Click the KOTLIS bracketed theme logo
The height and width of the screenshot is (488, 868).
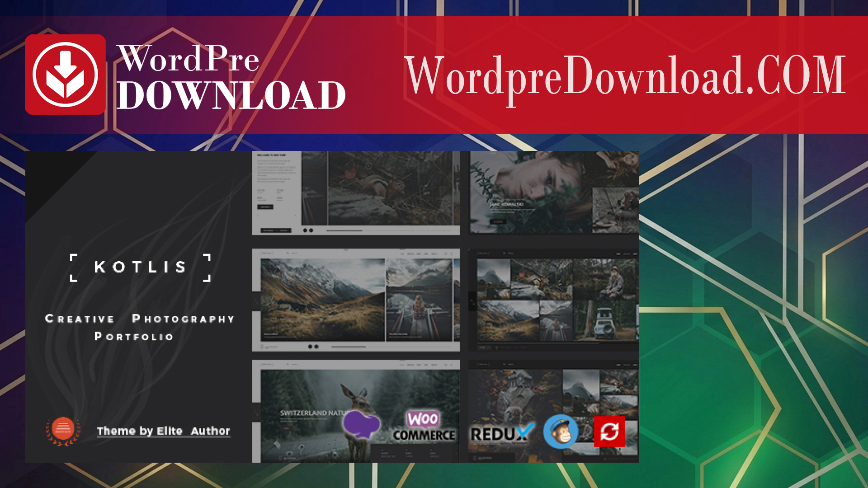pos(140,267)
